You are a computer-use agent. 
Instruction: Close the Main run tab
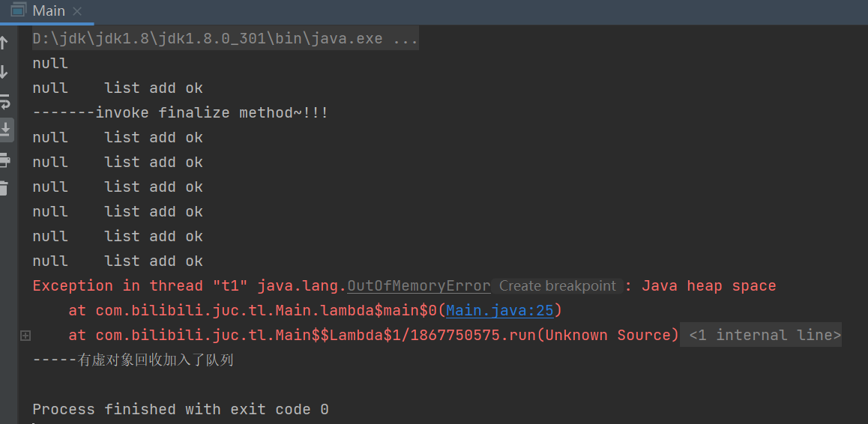click(77, 11)
